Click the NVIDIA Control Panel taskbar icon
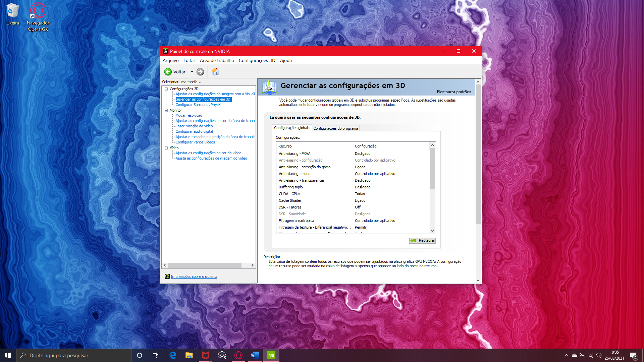The width and height of the screenshot is (644, 362). [x=271, y=355]
